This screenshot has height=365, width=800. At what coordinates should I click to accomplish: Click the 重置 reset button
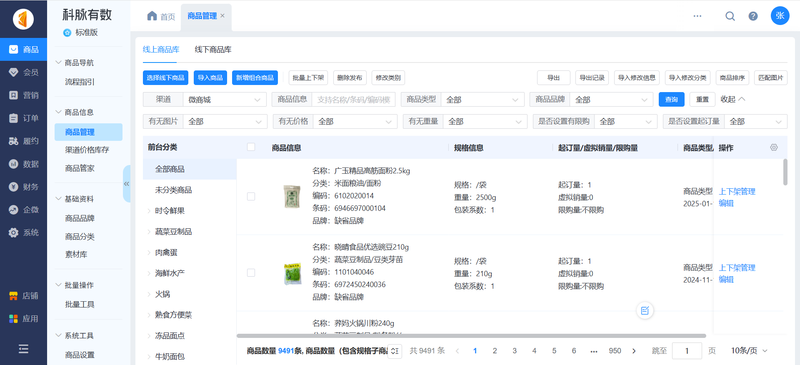tap(703, 100)
